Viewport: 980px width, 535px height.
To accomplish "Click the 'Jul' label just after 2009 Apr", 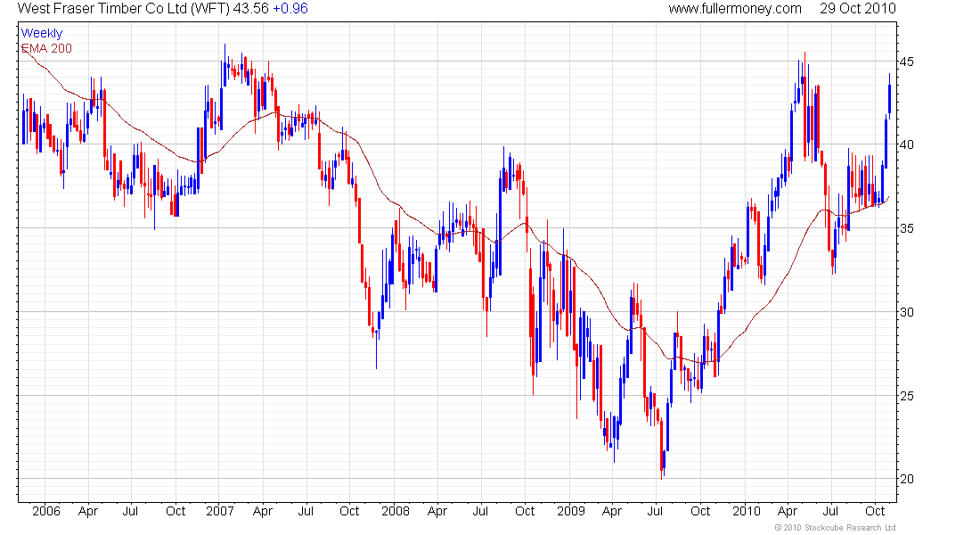I will click(655, 511).
